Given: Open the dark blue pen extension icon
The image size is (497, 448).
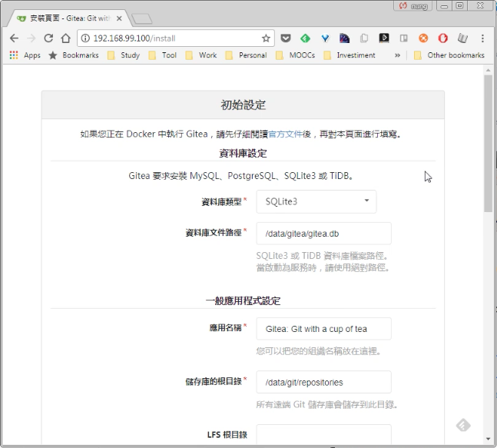Looking at the screenshot, I should pos(345,38).
